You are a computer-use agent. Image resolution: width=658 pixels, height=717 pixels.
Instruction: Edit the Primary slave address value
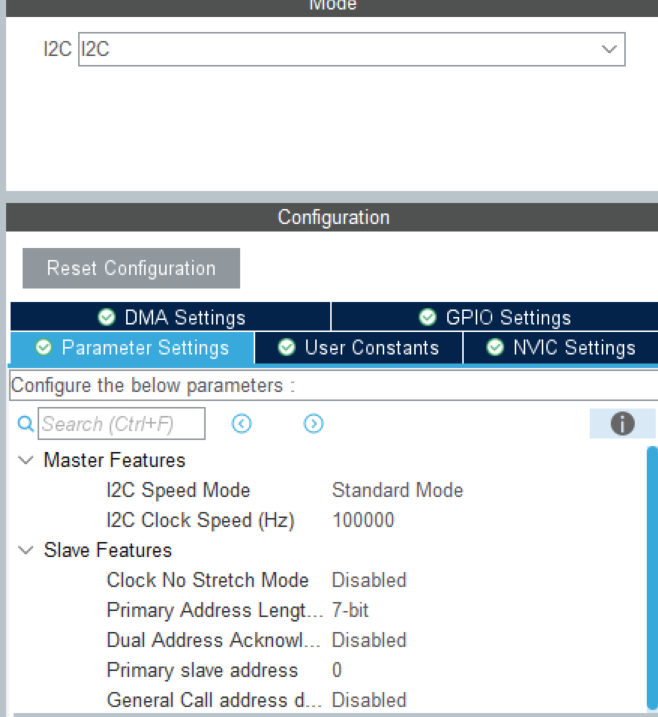pyautogui.click(x=337, y=670)
